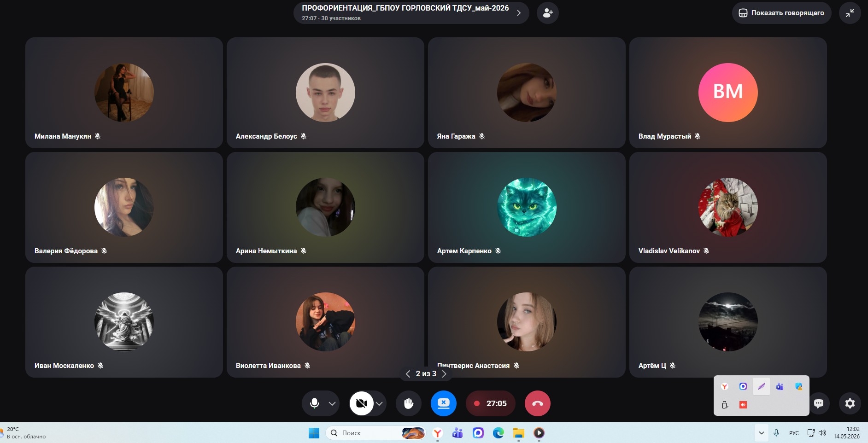Screen dimensions: 868x443
Task: Open the add participant icon
Action: [x=547, y=13]
